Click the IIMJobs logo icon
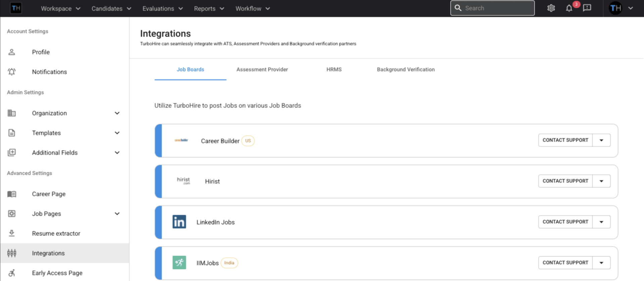 tap(179, 263)
